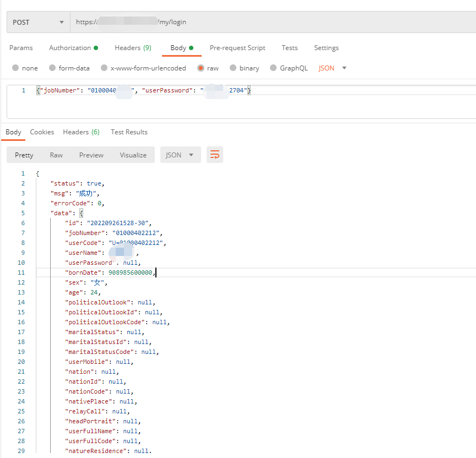This screenshot has height=458, width=476.
Task: Switch to the Preview response view
Action: point(91,155)
